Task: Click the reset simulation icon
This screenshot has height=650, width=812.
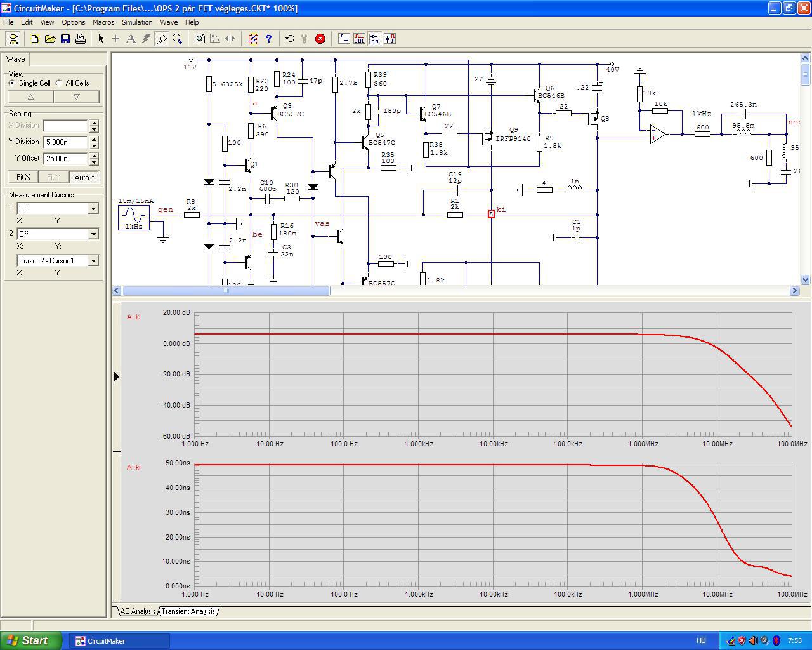Action: point(290,39)
